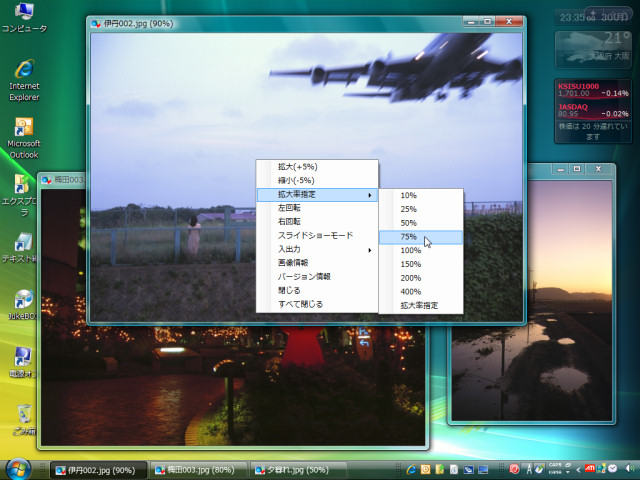Screen dimensions: 640x480
Task: Switch to 夕暮れ.jpg (50%) taskbar button
Action: click(298, 471)
